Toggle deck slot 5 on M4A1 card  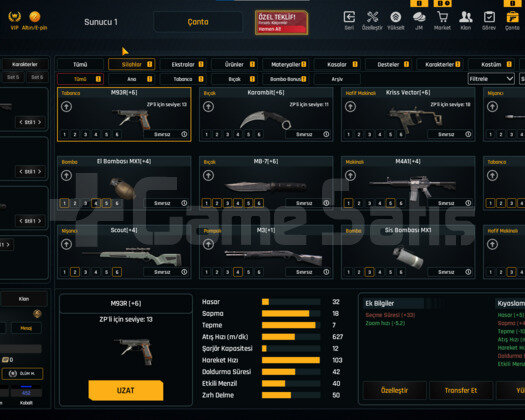(390, 203)
